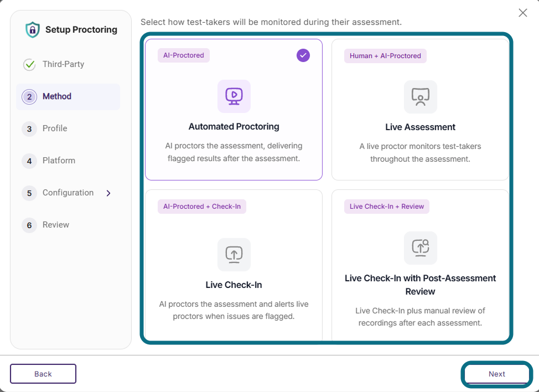Click the Live Check-In upload monitor icon
Image resolution: width=539 pixels, height=392 pixels.
coord(234,255)
